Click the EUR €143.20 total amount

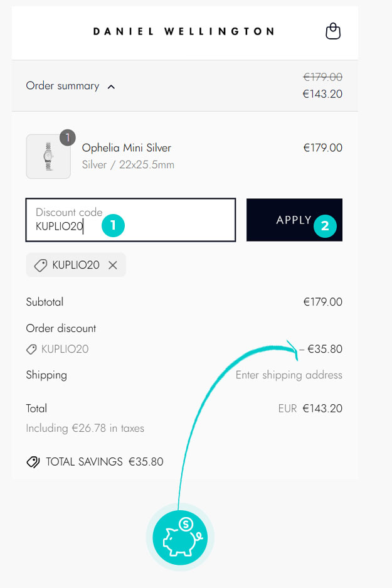tap(310, 409)
